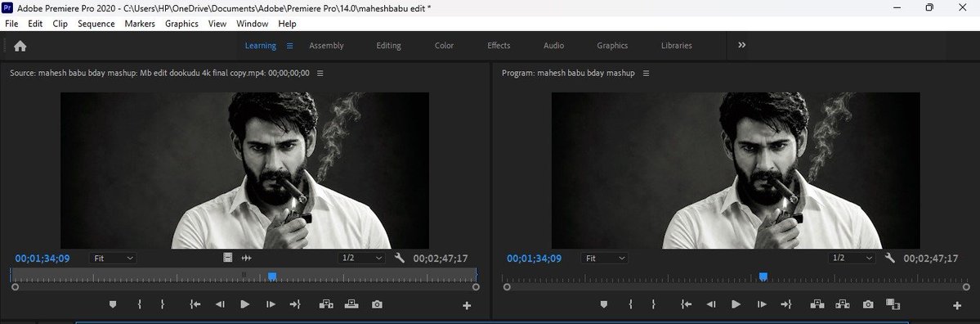This screenshot has height=324, width=980.
Task: Open Source monitor 1/2 resolution dropdown
Action: coord(363,259)
